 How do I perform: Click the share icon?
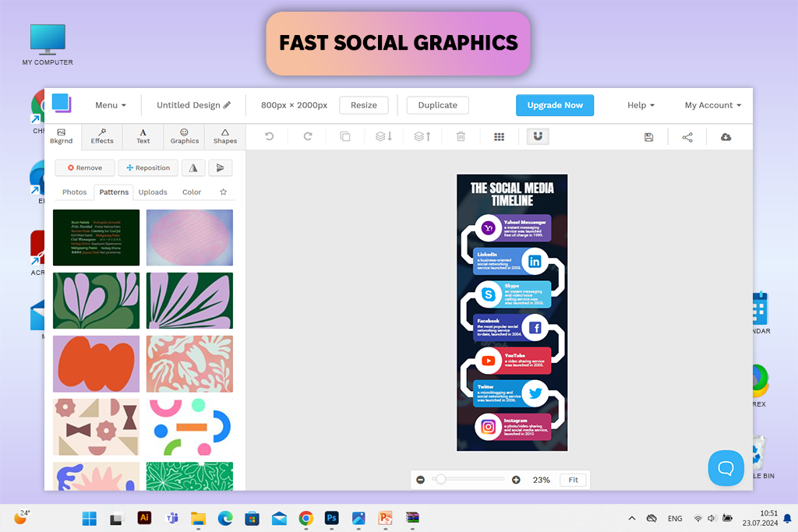[x=687, y=137]
